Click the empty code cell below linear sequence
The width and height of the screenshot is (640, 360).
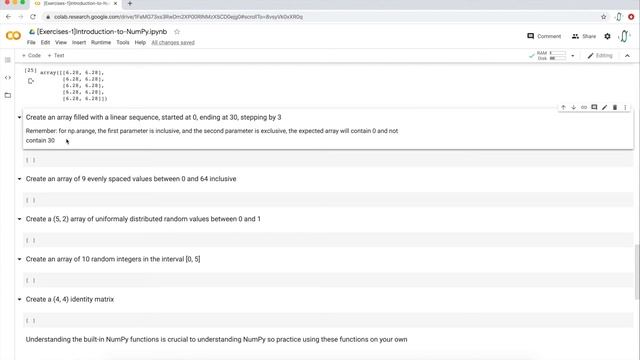point(328,160)
